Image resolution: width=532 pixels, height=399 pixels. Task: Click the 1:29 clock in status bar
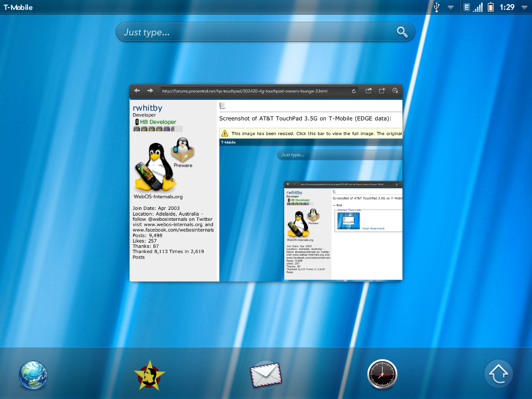507,7
